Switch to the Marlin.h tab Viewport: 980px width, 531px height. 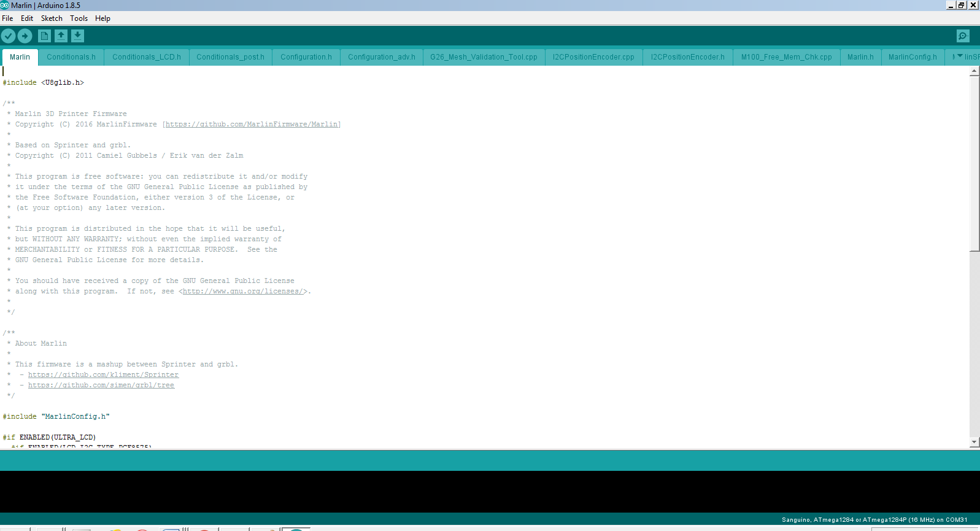(860, 57)
